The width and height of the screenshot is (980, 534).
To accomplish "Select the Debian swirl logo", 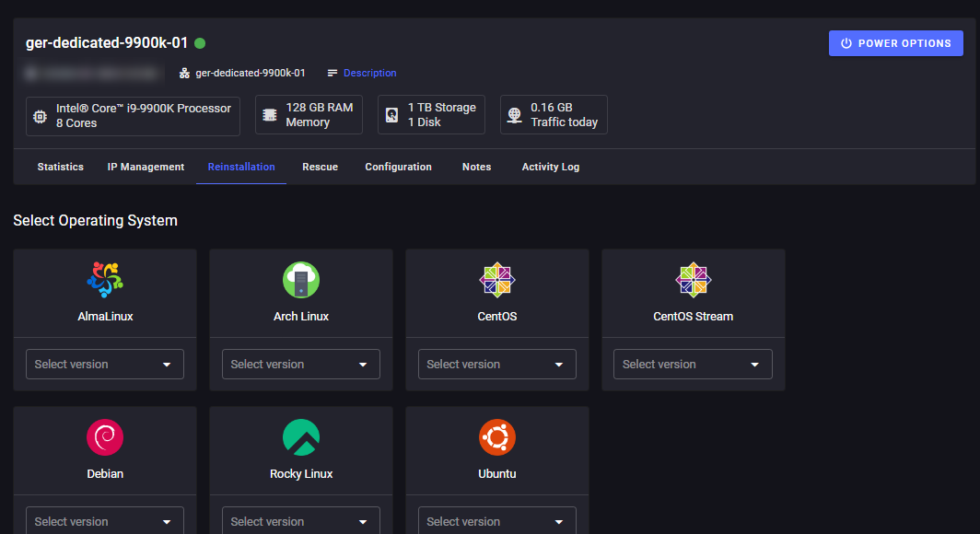I will tap(104, 437).
